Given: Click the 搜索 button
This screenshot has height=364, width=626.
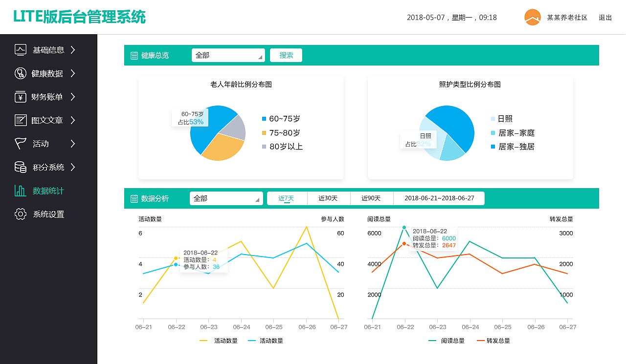Looking at the screenshot, I should (x=286, y=55).
